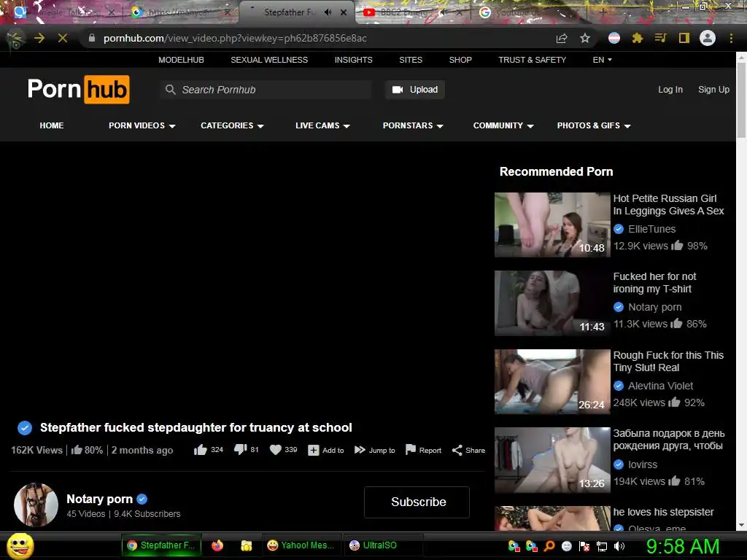Screen dimensions: 747x560
Task: Open Yahoo! Messenger taskbar item
Action: pos(301,545)
